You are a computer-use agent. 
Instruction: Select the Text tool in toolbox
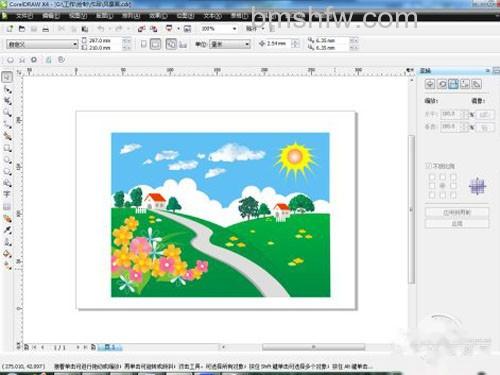coord(7,194)
